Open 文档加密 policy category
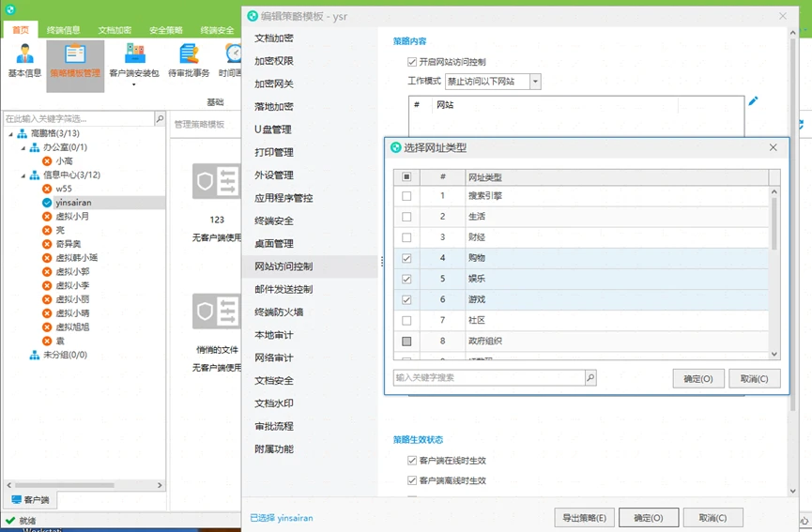812x532 pixels. point(274,38)
